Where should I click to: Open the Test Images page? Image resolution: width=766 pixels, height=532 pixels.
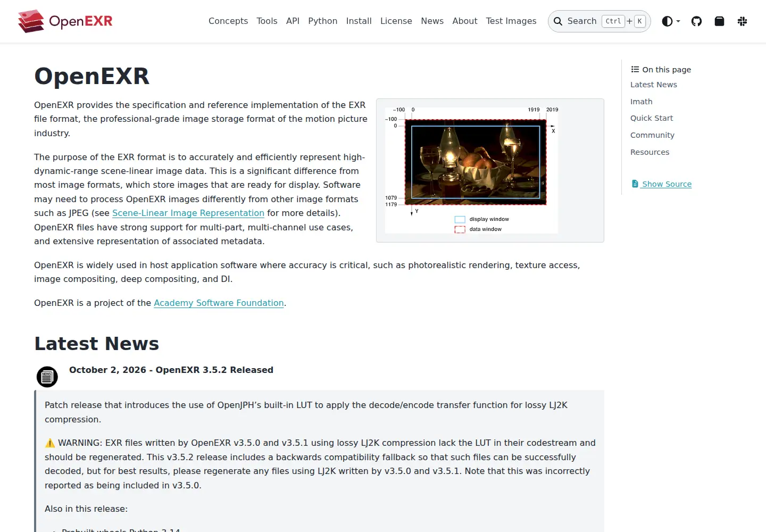pyautogui.click(x=511, y=21)
